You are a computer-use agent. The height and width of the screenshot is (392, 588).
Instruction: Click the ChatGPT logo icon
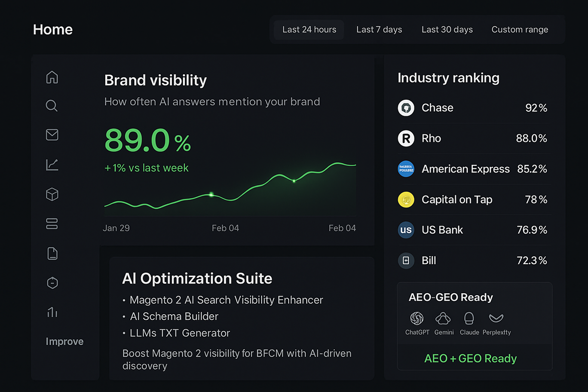coord(417,318)
